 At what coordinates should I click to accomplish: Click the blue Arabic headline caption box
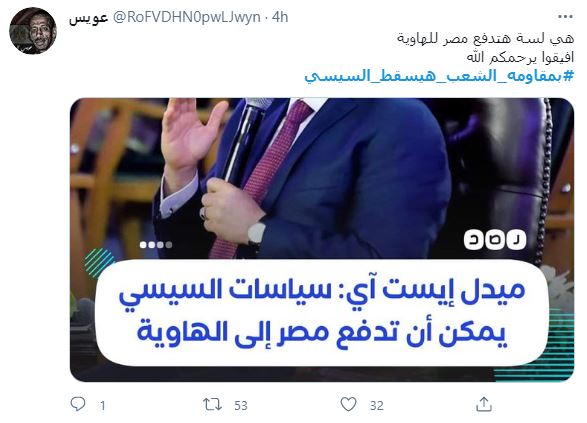[321, 313]
